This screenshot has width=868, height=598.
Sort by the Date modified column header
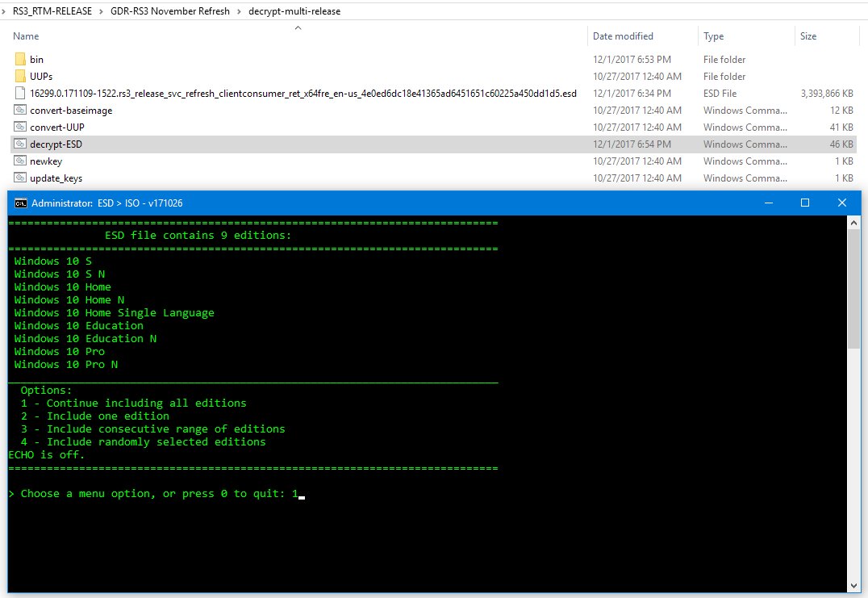click(x=623, y=36)
